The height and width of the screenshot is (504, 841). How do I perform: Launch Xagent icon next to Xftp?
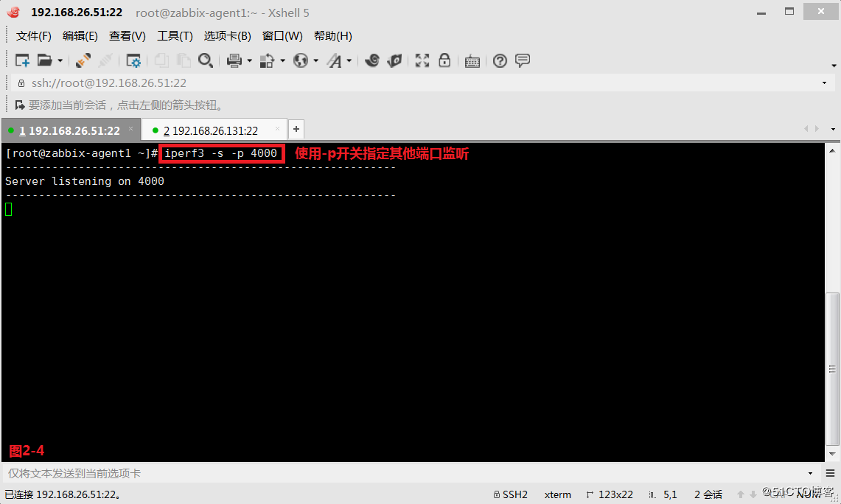click(395, 60)
